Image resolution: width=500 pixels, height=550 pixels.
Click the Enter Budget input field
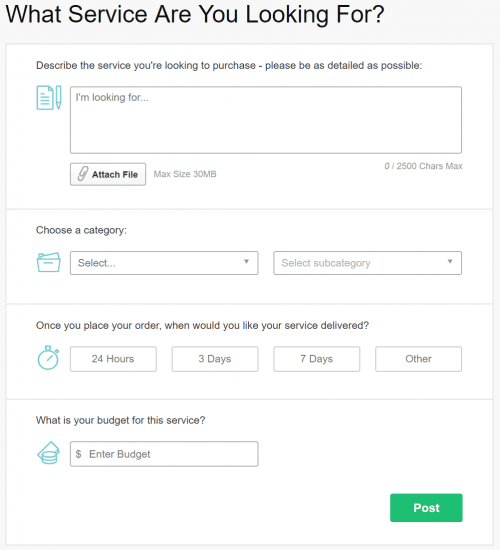[x=164, y=454]
